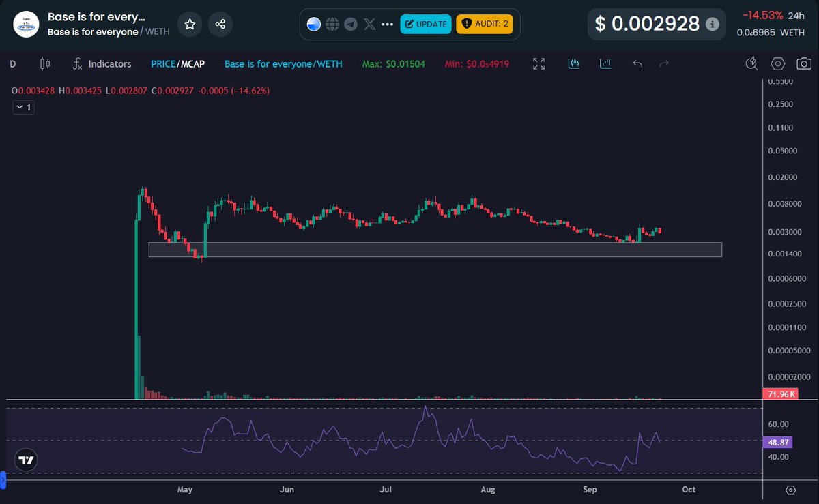The image size is (819, 504).
Task: Take a chart snapshot with the camera icon
Action: point(803,63)
